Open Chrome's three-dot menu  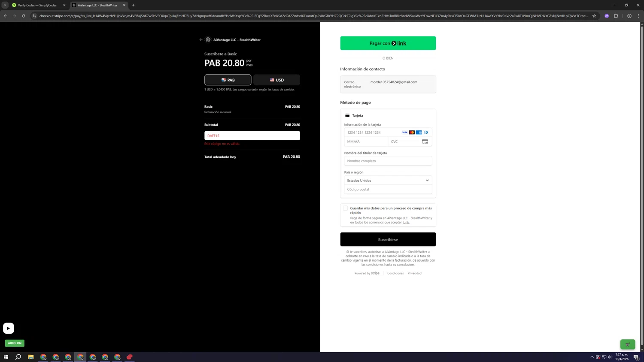638,16
